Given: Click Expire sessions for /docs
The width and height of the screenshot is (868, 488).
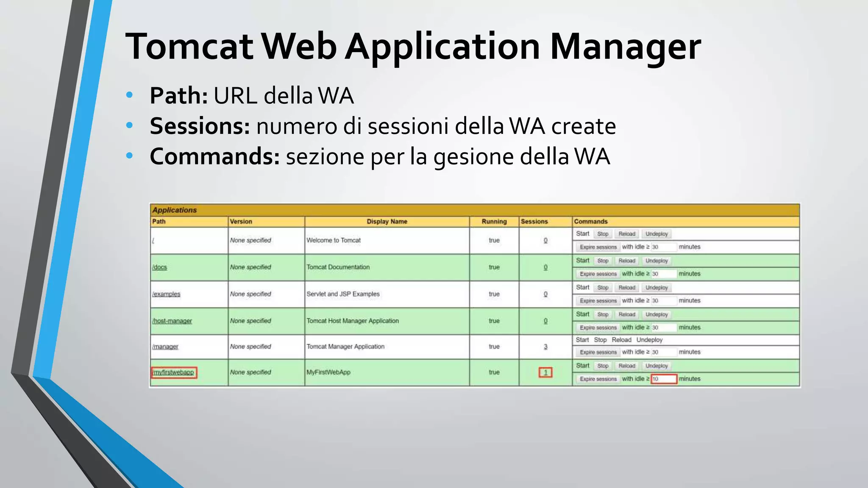Looking at the screenshot, I should (x=598, y=274).
